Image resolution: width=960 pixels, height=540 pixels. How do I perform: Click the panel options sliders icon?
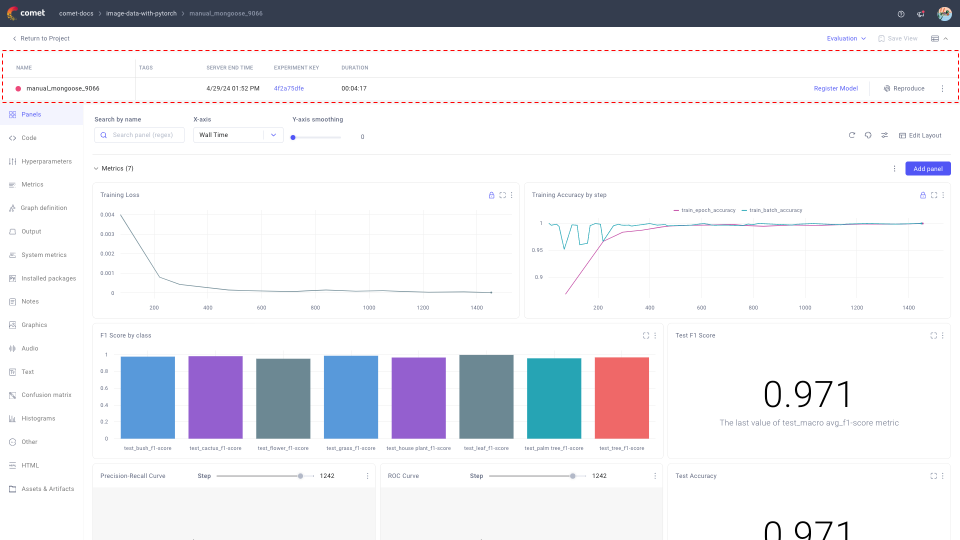click(885, 135)
